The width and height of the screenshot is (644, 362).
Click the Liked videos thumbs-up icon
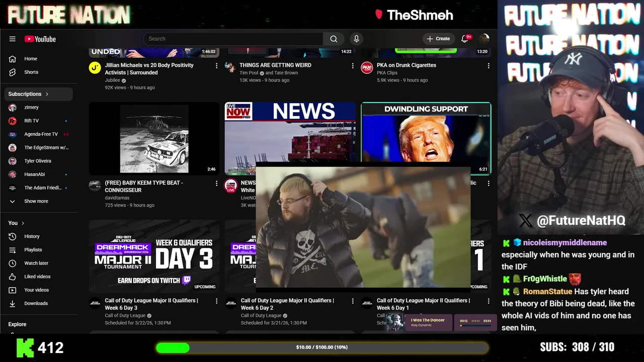click(x=13, y=277)
